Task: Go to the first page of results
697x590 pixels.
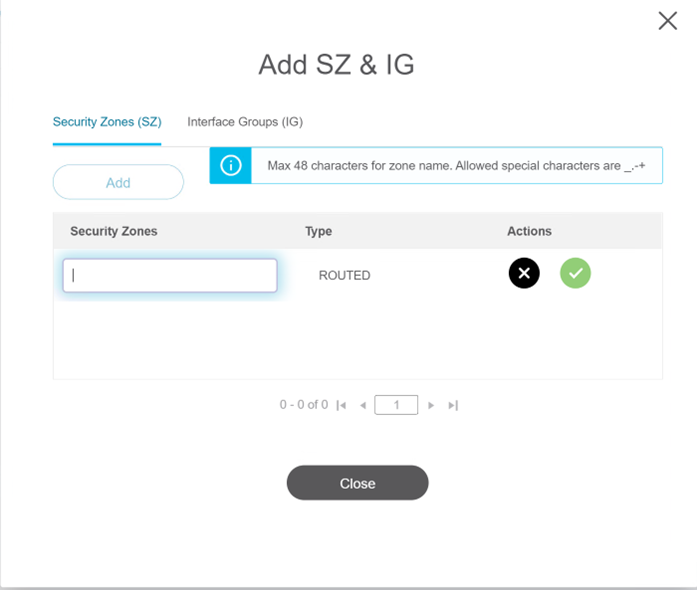Action: click(x=341, y=405)
